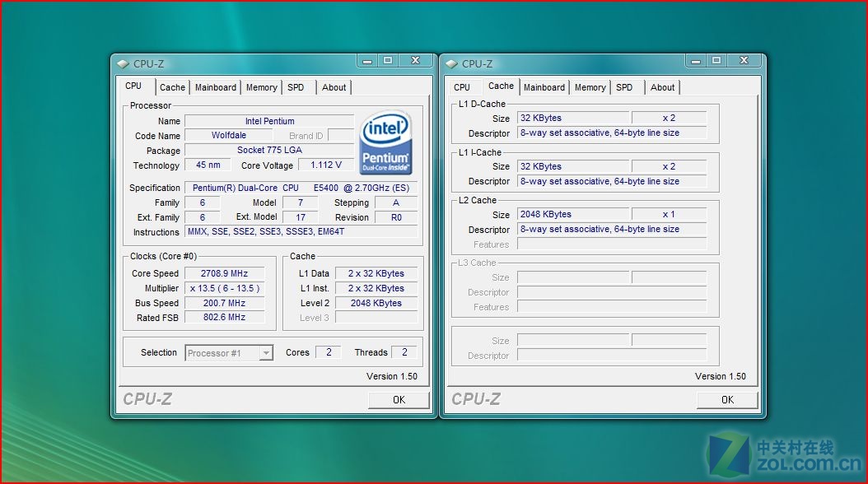Maximize the right CPU-Z window

coord(716,61)
